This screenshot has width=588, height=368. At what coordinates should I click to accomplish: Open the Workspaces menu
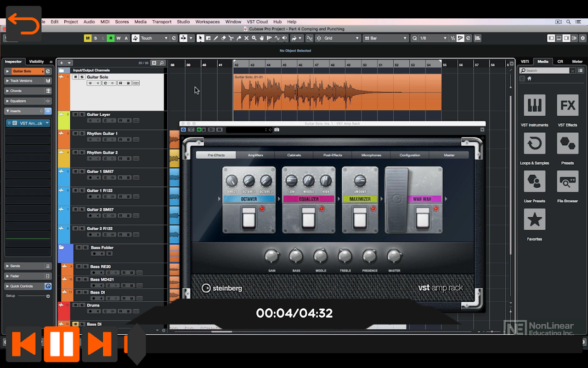(x=208, y=22)
